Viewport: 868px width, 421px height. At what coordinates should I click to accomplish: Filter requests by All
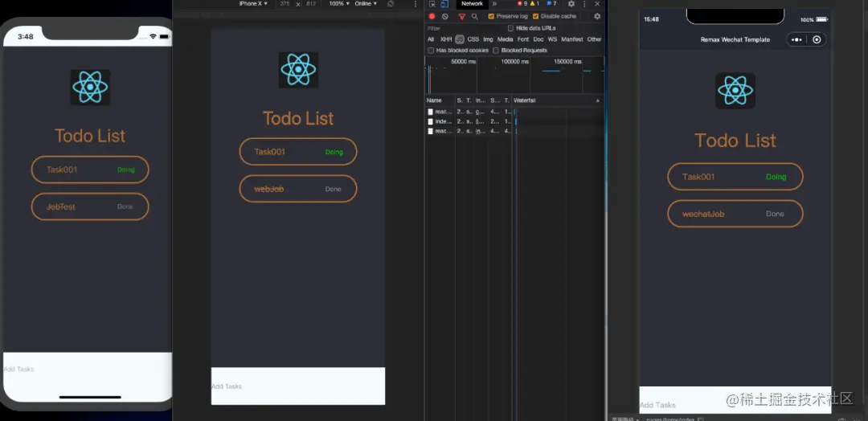[x=431, y=39]
